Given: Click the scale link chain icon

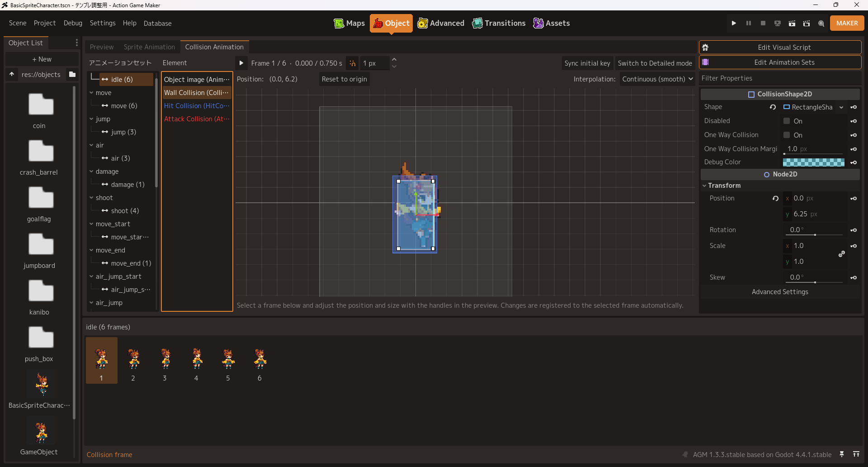Looking at the screenshot, I should [x=842, y=254].
